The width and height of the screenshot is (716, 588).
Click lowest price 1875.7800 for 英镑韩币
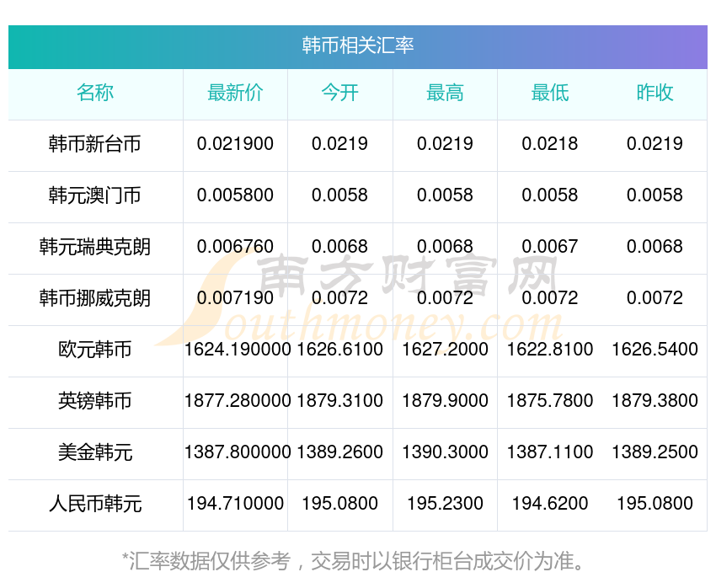pos(550,401)
